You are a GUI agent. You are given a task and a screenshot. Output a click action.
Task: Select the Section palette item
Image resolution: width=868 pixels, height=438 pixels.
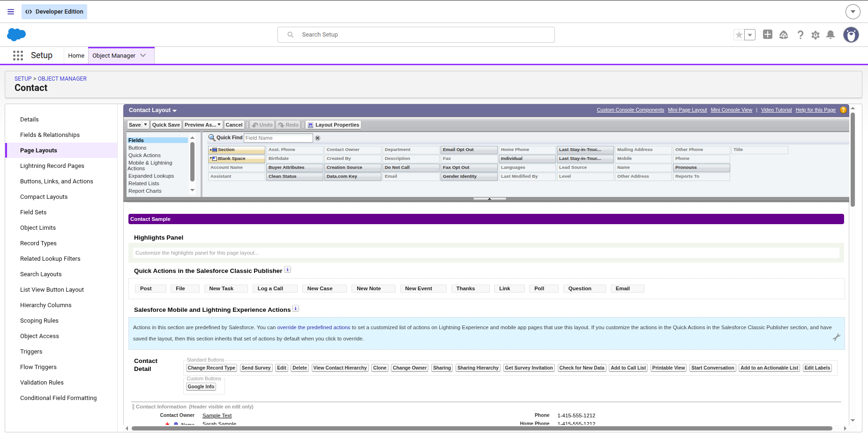pyautogui.click(x=237, y=150)
